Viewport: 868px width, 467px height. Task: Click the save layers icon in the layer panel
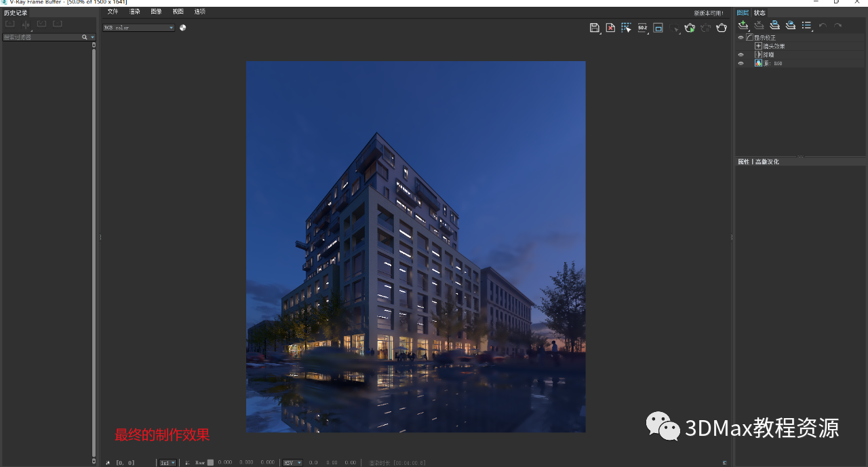tap(774, 24)
